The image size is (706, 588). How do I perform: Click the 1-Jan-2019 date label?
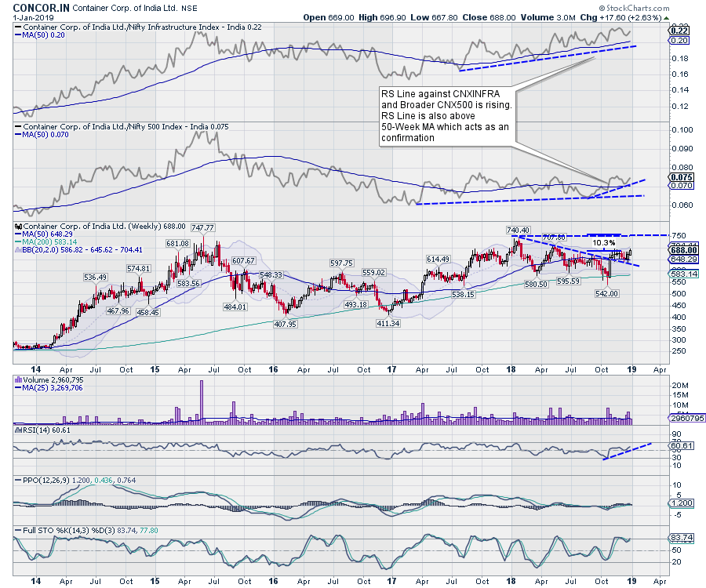point(34,17)
